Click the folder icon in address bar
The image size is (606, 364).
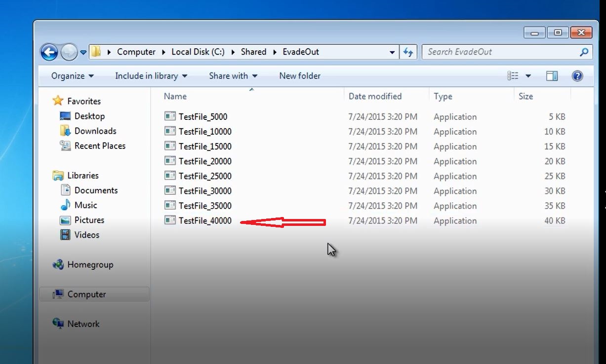(96, 52)
